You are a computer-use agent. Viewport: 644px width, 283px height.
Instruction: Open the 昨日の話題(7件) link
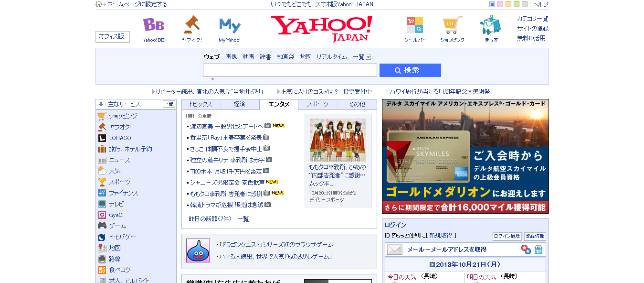click(210, 219)
